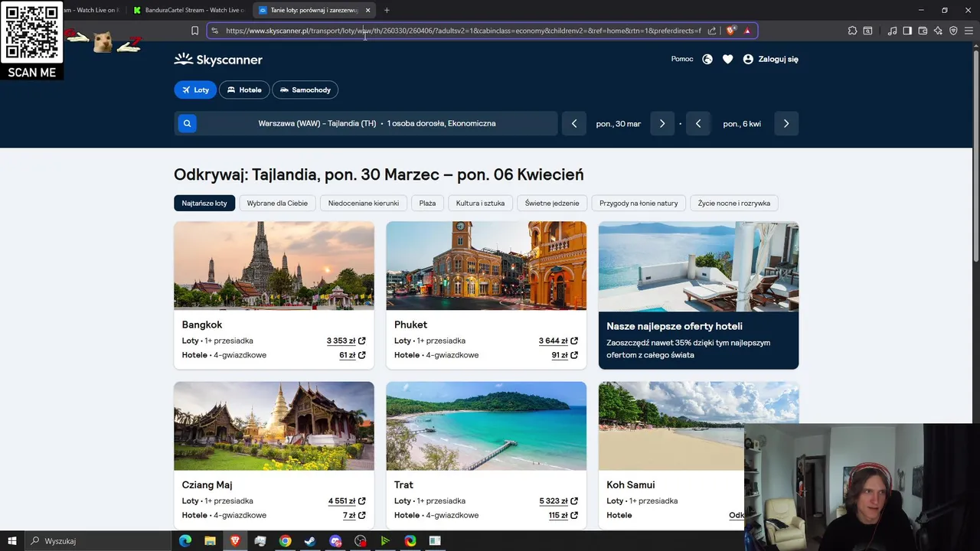
Task: Open the search magnifier button in search summary
Action: [187, 123]
